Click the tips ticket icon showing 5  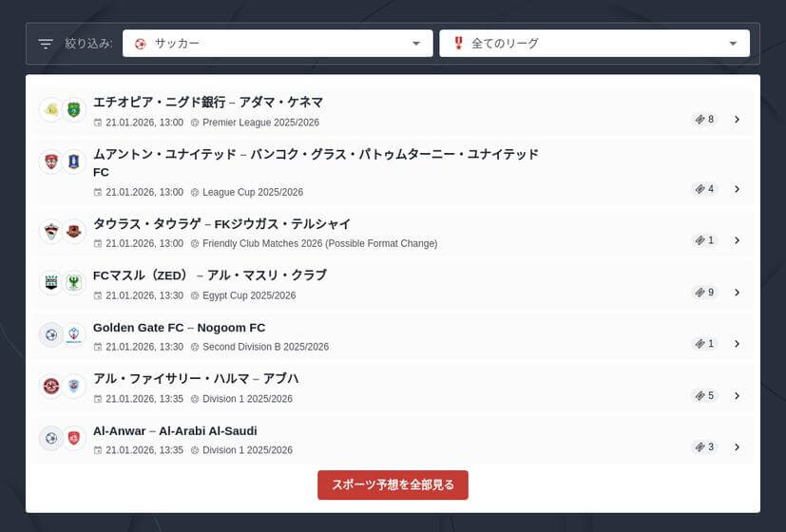click(700, 396)
